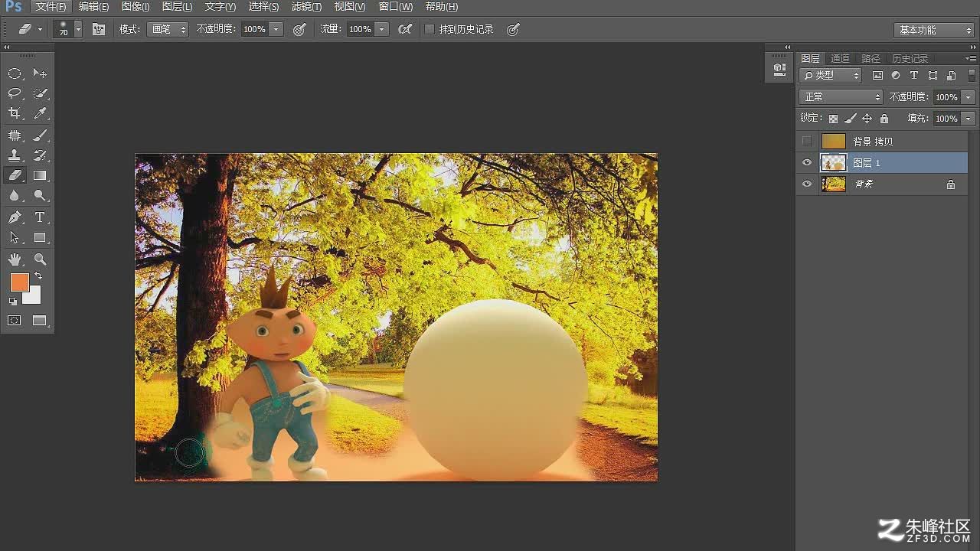Open the 正常 blend mode dropdown
The image size is (980, 551).
[x=841, y=97]
